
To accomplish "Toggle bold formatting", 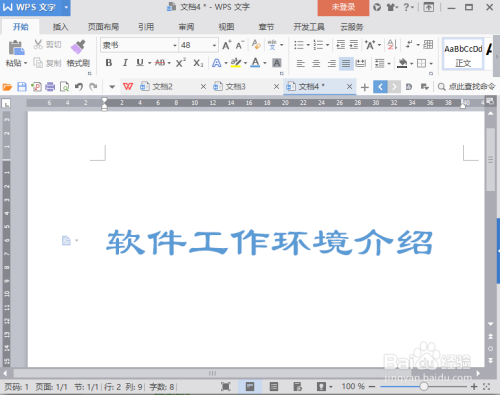I will pos(109,63).
